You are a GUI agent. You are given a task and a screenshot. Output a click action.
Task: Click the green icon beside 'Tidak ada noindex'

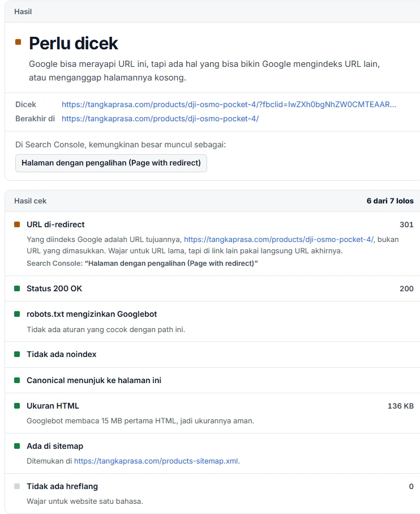coord(17,354)
